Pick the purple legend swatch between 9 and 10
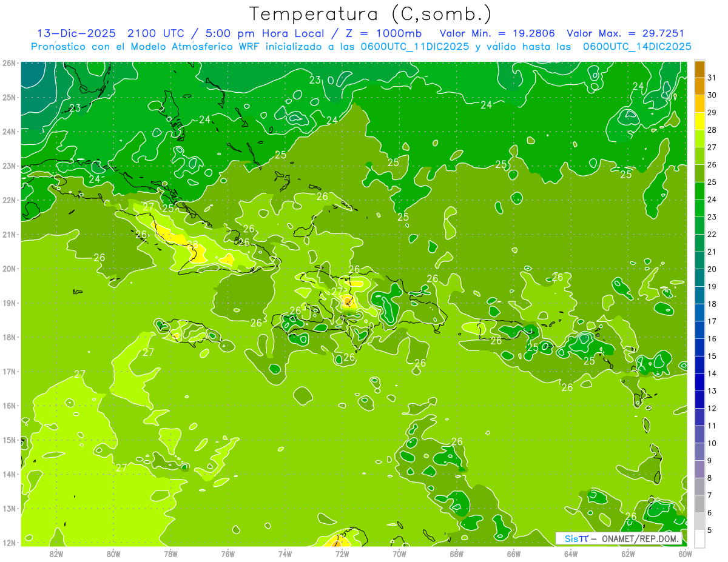Screen dimensions: 728x562 tap(699, 452)
